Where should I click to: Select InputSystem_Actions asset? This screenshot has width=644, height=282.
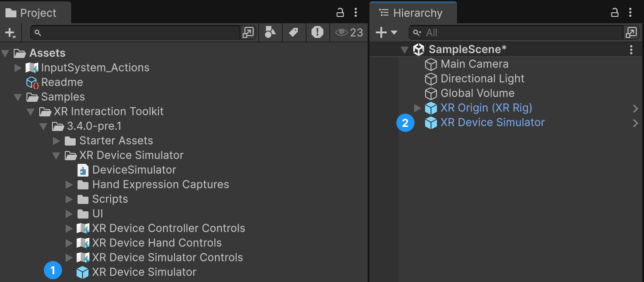(x=95, y=68)
